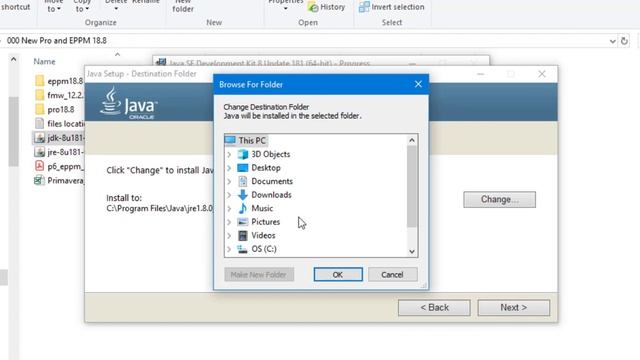
Task: Close the Browse For Folder dialog
Action: (x=418, y=84)
